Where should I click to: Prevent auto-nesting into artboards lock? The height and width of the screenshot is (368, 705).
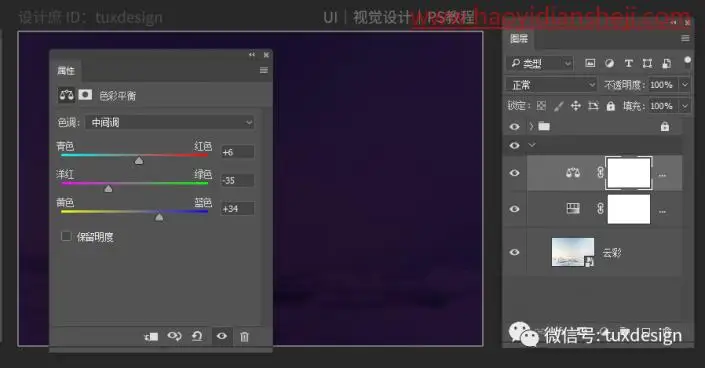tap(593, 106)
